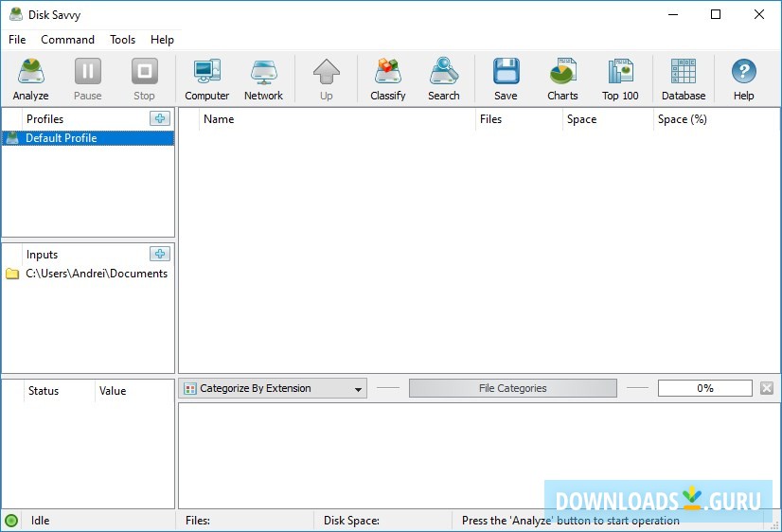Add a new input directory with the plus icon
Viewport: 782px width, 532px height.
(160, 254)
